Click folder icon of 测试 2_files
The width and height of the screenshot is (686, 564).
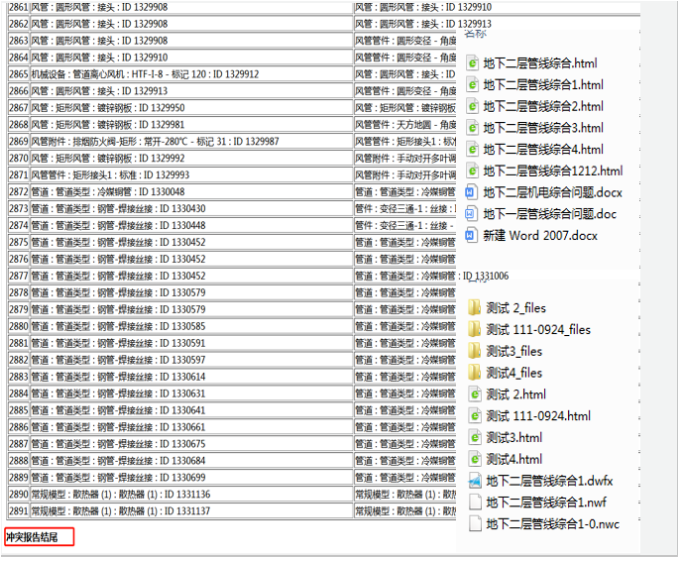coord(474,308)
